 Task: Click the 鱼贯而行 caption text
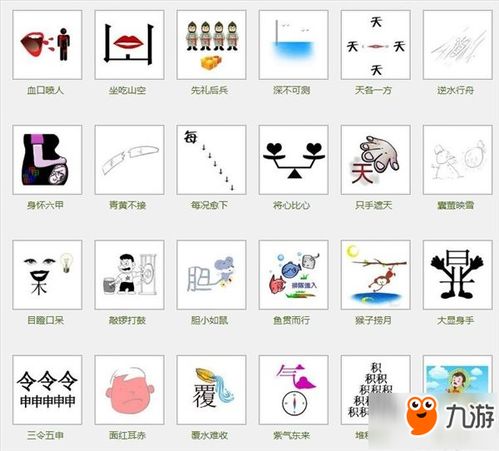pos(291,320)
